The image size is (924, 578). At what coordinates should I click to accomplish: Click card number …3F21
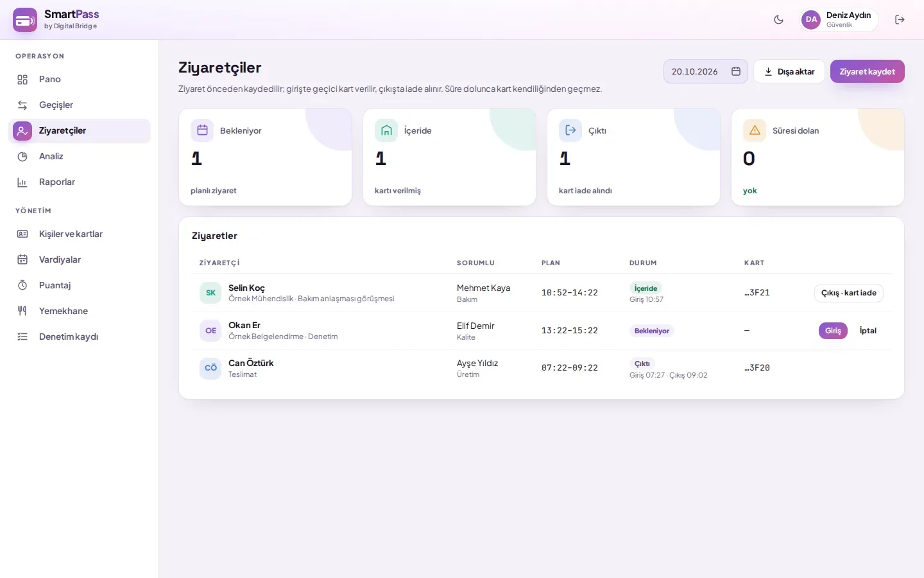tap(757, 293)
